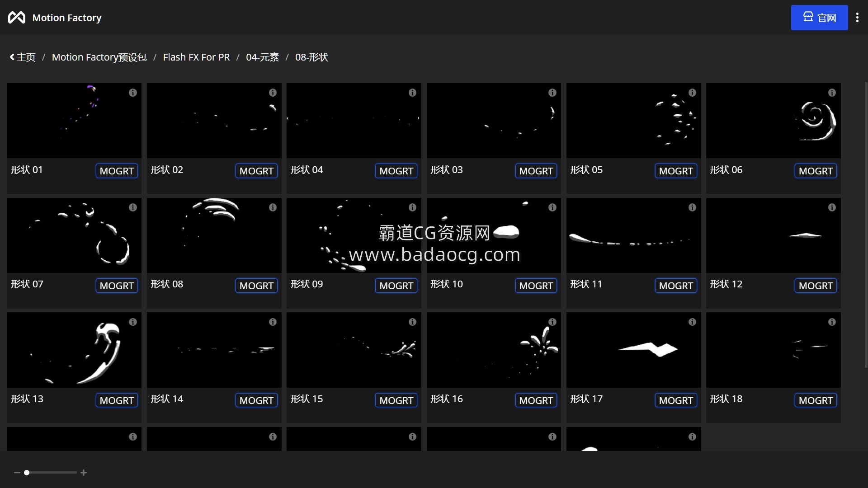
Task: Select the 形状 01 preview thumbnail
Action: click(x=74, y=121)
